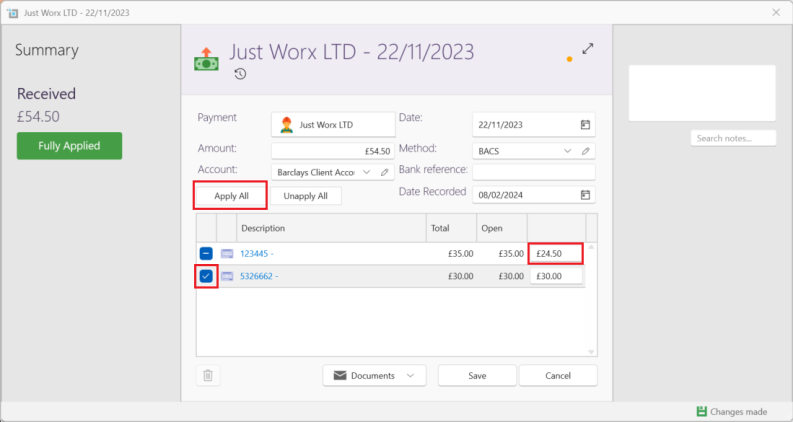Screen dimensions: 793x422
Task: Click the expand arrows icon in header
Action: point(588,49)
